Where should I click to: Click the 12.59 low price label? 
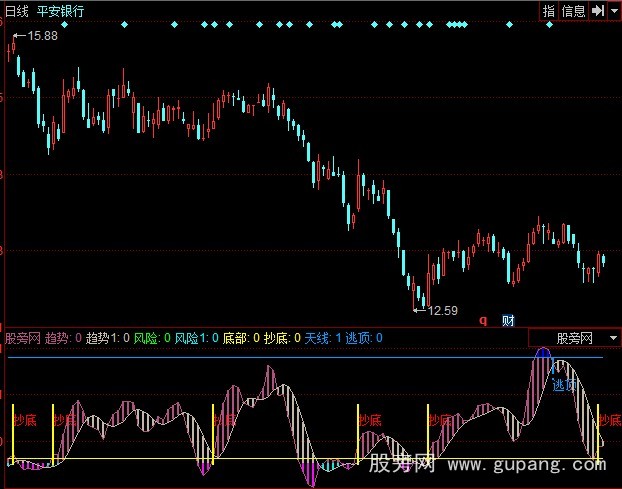442,310
